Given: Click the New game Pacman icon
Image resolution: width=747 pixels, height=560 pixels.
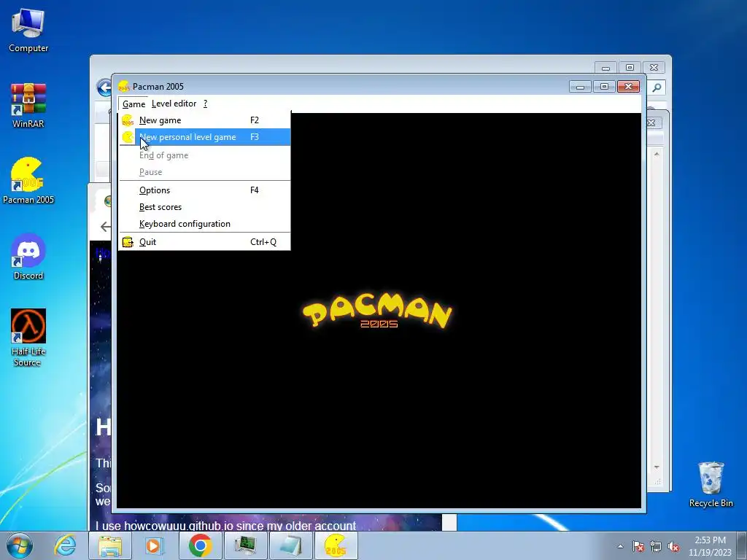Looking at the screenshot, I should coord(127,120).
